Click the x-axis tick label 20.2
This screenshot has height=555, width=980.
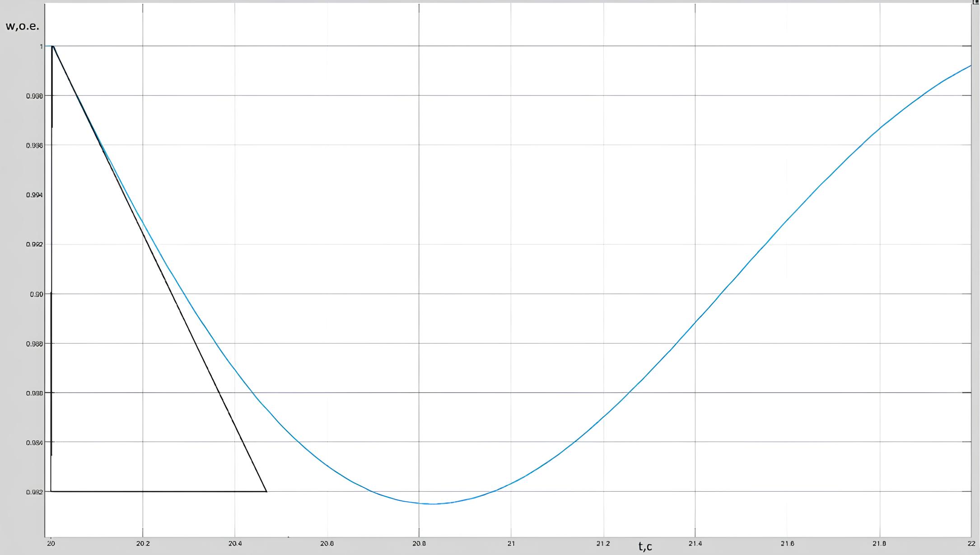point(143,544)
